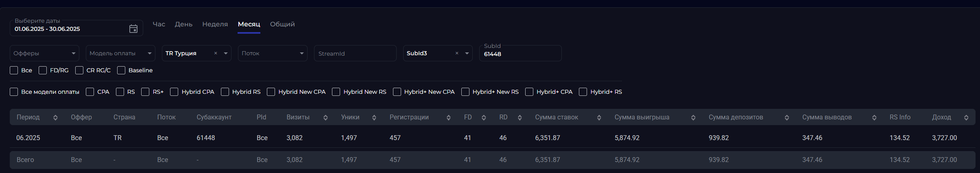Viewport: 980px width, 173px height.
Task: Sort by Уники column sort icon
Action: tap(374, 117)
